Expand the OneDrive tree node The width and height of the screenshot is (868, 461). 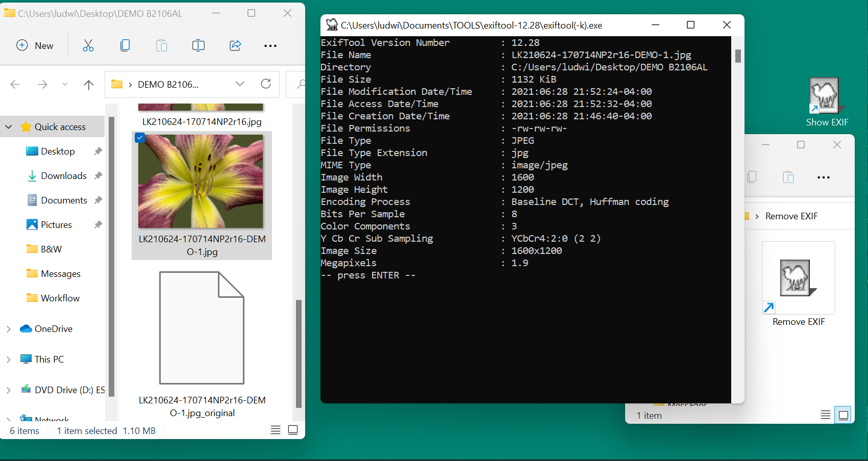tap(9, 329)
